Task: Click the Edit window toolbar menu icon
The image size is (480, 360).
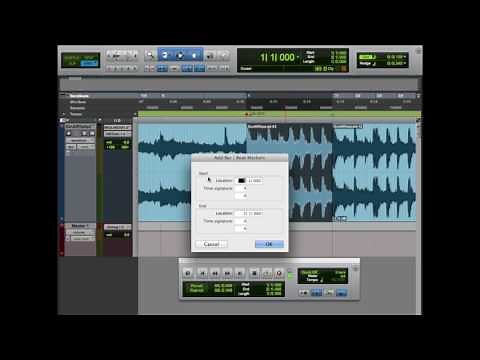Action: [418, 51]
